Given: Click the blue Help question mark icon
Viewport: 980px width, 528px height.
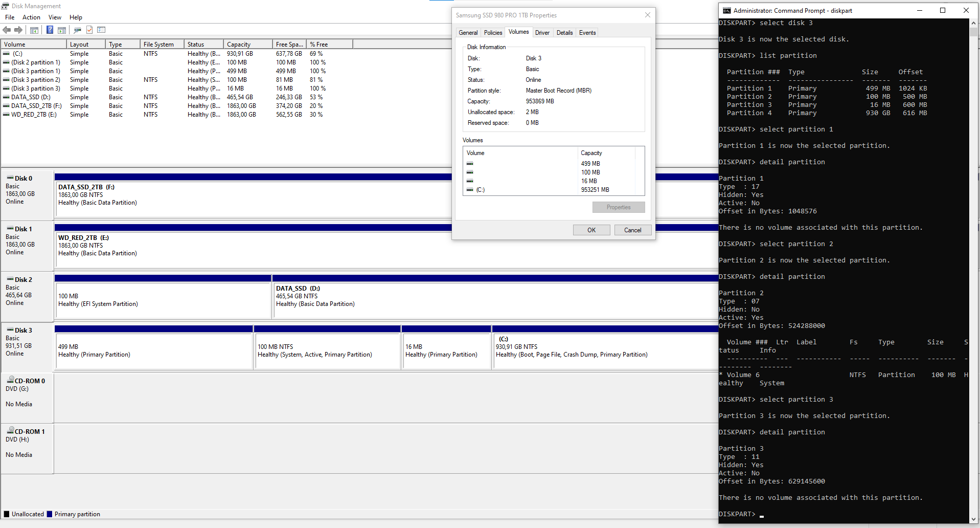Looking at the screenshot, I should 50,30.
